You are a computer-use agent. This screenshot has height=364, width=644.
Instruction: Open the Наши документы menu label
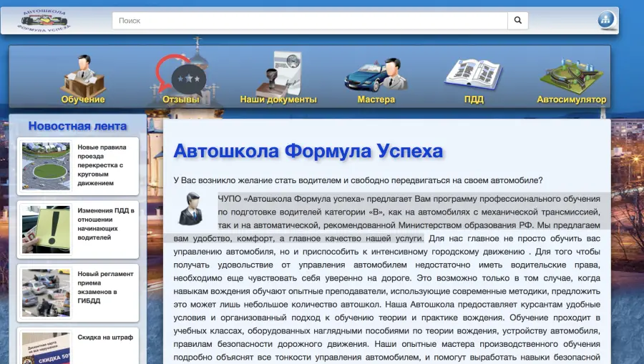coord(278,99)
